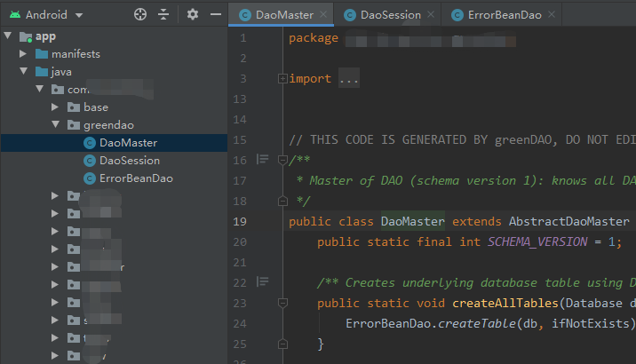Collapse the com package node

[x=39, y=89]
